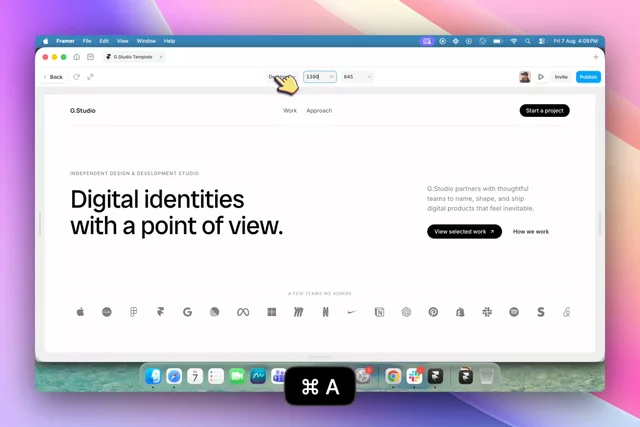640x427 pixels.
Task: Open the dropdown arrow in the 1390 width field
Action: [331, 77]
